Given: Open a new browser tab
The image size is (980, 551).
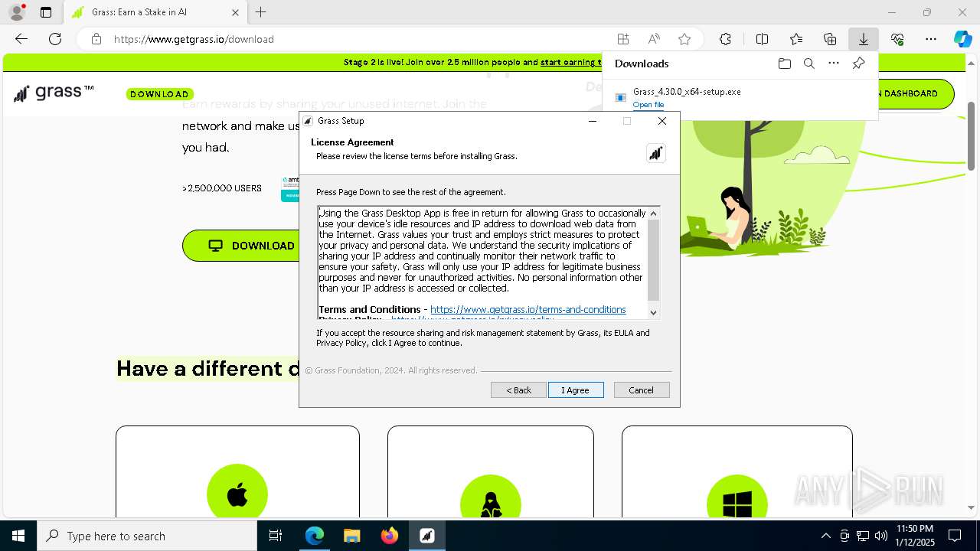Looking at the screenshot, I should 260,12.
